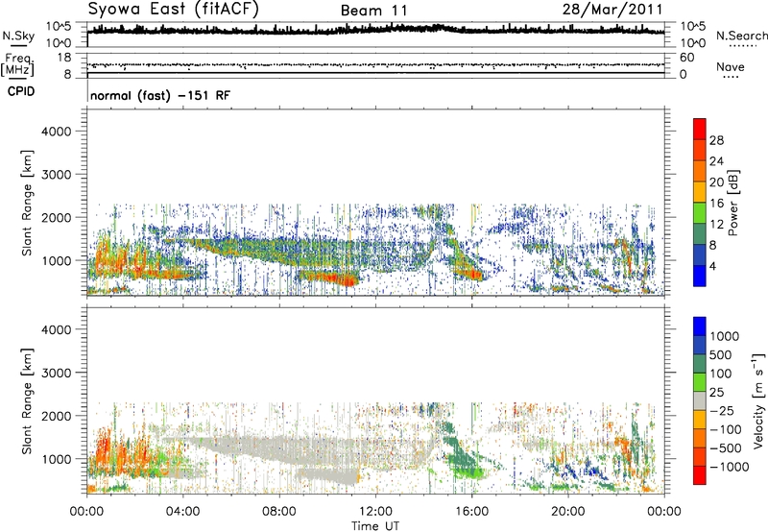Click the 4000 tick of the power panel
Screen dimensions: 768x532
tap(57, 132)
